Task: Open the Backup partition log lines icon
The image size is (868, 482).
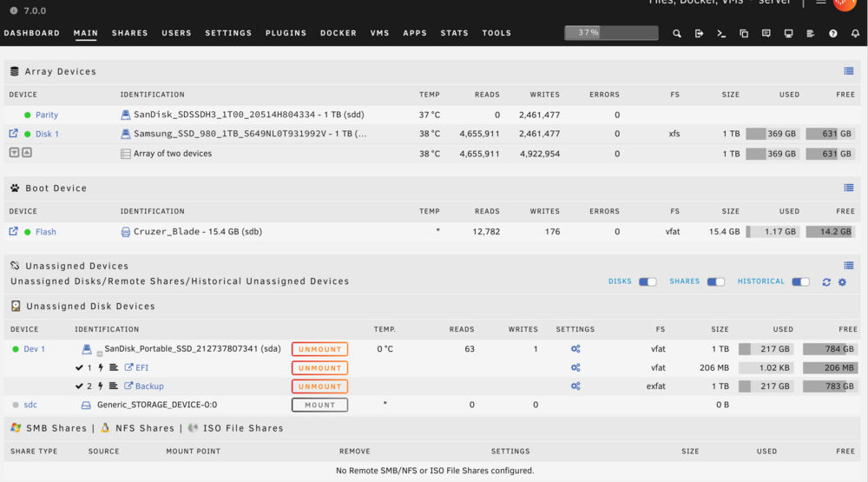Action: tap(114, 386)
